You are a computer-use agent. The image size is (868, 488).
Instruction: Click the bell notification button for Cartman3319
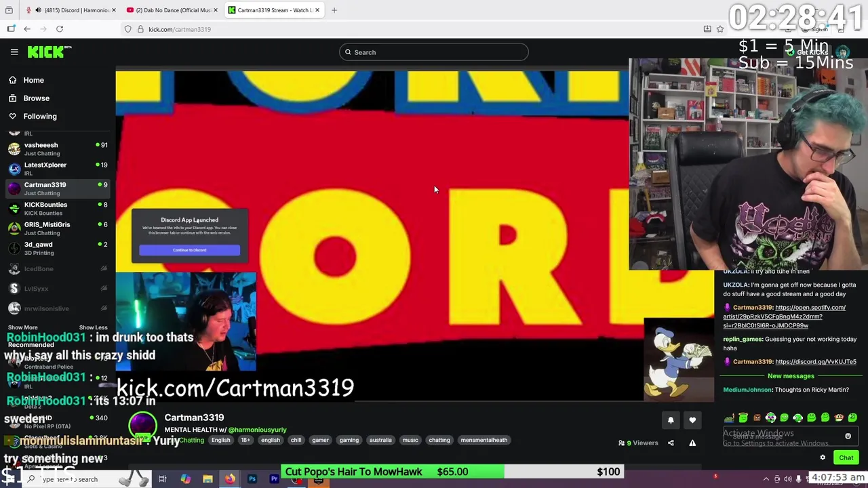[x=671, y=420]
